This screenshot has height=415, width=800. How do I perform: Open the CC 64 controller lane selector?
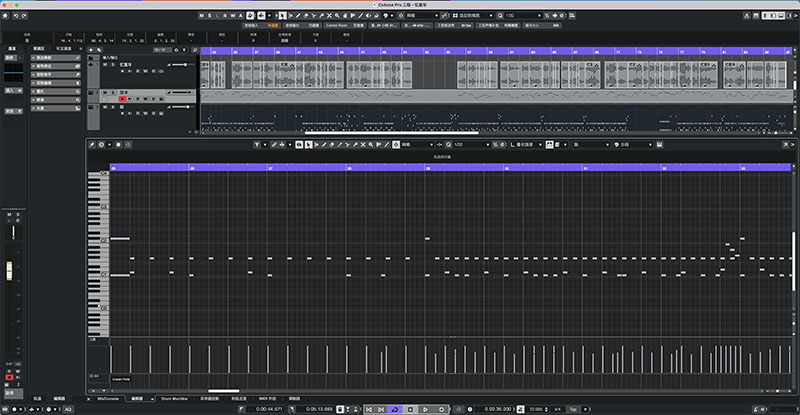coord(94,376)
